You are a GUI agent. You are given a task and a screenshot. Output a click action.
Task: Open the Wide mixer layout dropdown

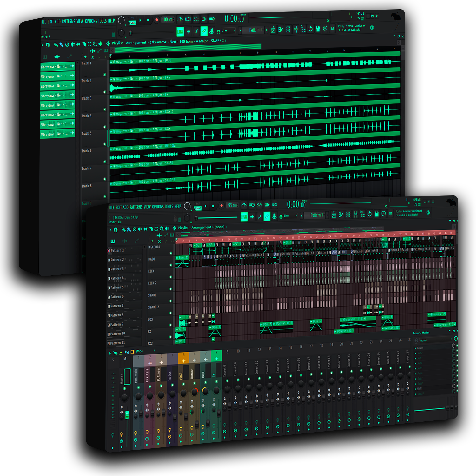140,351
